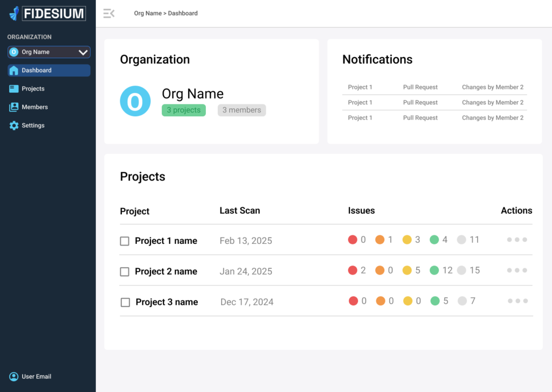Click Jan 24, 2025 scan date
This screenshot has height=392, width=552.
pos(246,271)
